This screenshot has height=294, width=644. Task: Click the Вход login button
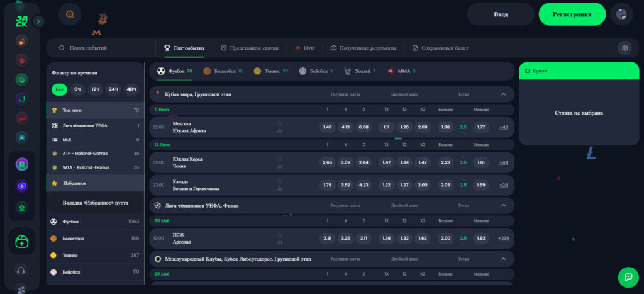click(500, 14)
